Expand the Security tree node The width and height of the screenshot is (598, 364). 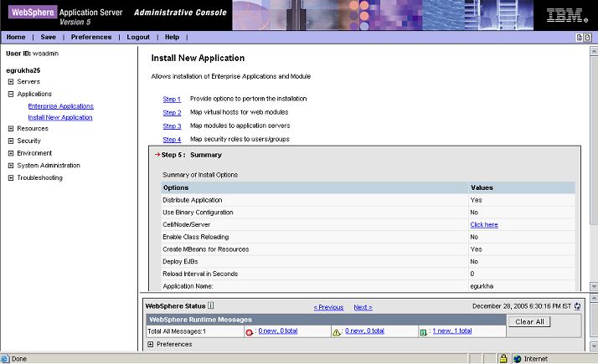[x=11, y=141]
